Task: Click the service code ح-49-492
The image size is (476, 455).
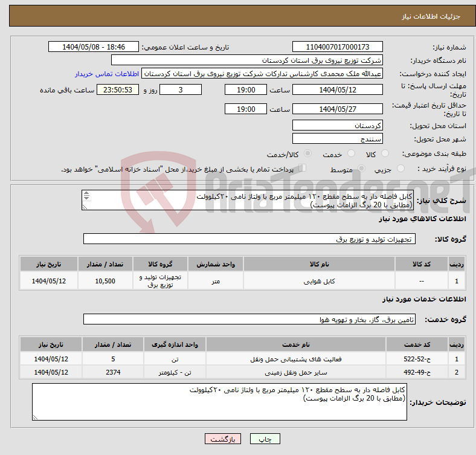Action: (x=417, y=372)
